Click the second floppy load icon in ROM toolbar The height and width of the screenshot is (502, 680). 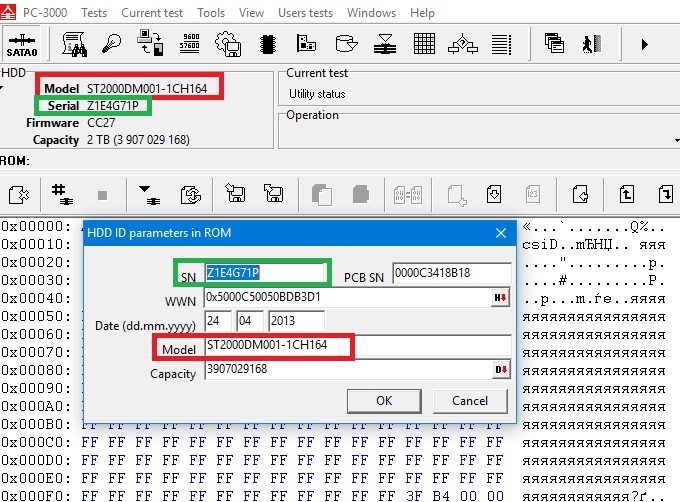tap(274, 193)
